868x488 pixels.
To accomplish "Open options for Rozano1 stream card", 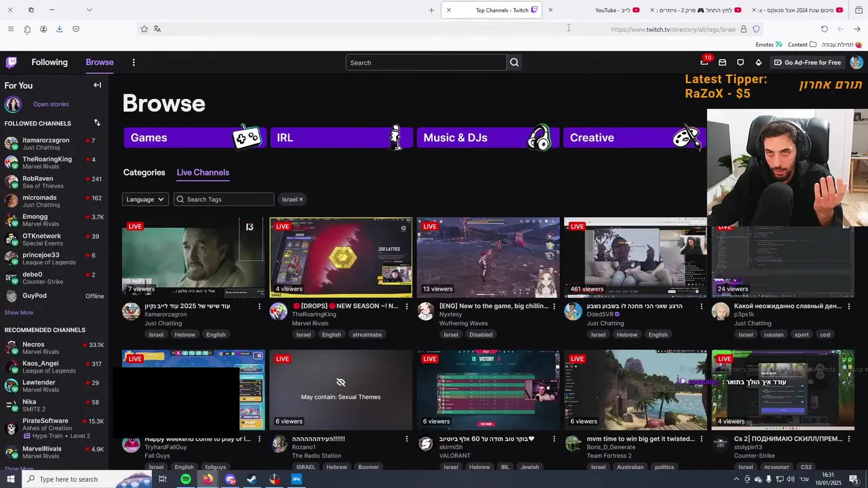I will pyautogui.click(x=407, y=439).
